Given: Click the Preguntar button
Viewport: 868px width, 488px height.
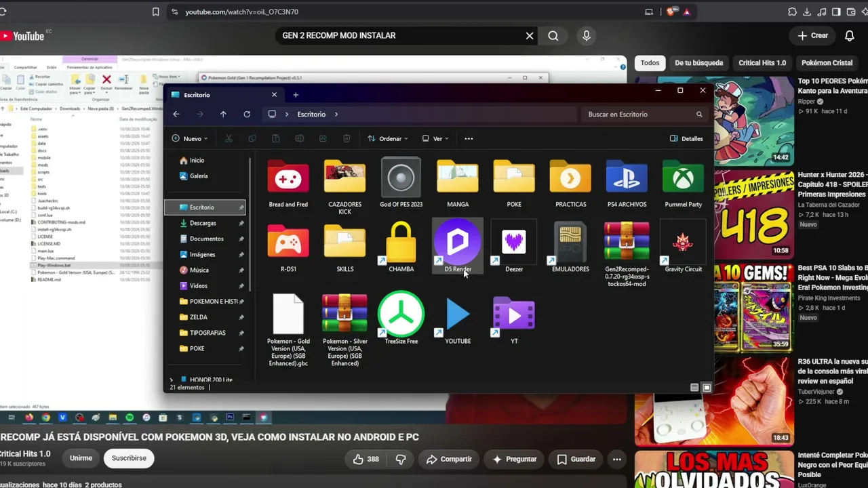Looking at the screenshot, I should pos(514,459).
